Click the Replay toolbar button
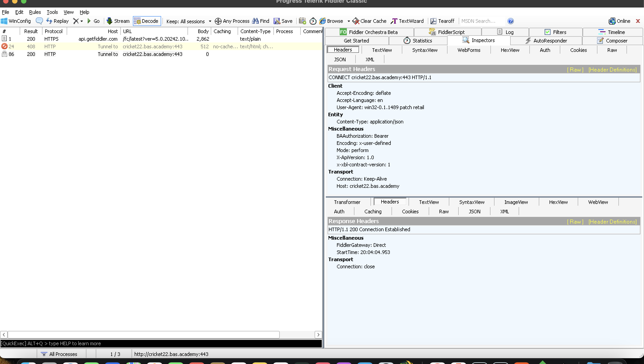 (x=57, y=21)
